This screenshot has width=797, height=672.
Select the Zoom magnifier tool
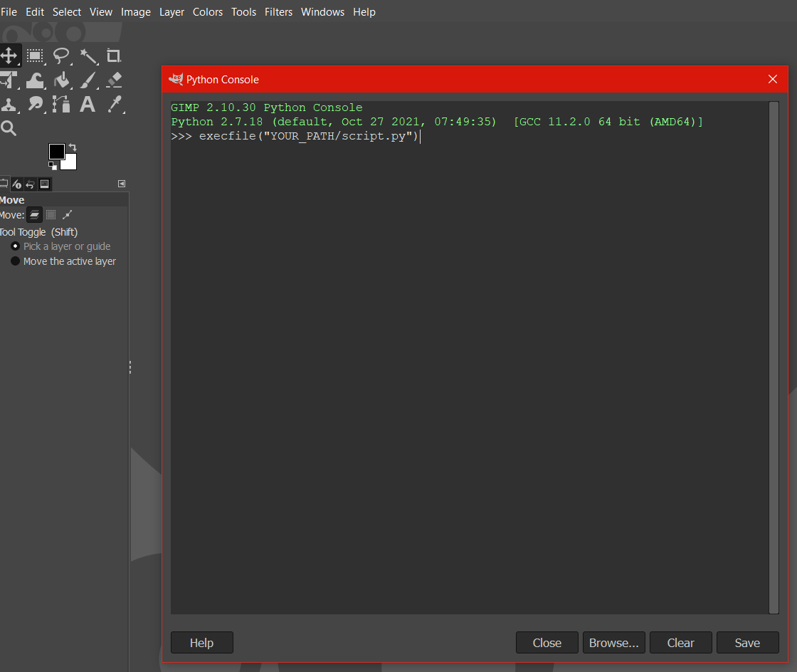[x=9, y=128]
